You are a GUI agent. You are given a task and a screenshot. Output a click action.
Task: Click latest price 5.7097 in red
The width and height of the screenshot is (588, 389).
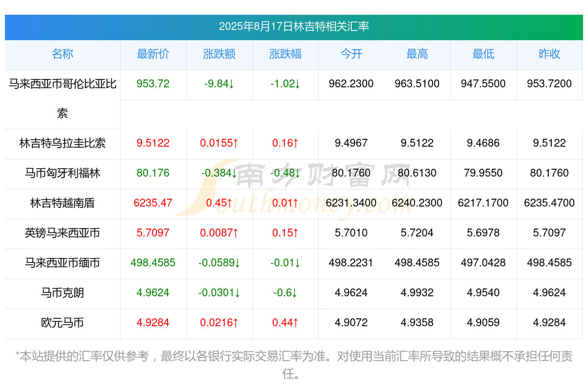(x=153, y=233)
